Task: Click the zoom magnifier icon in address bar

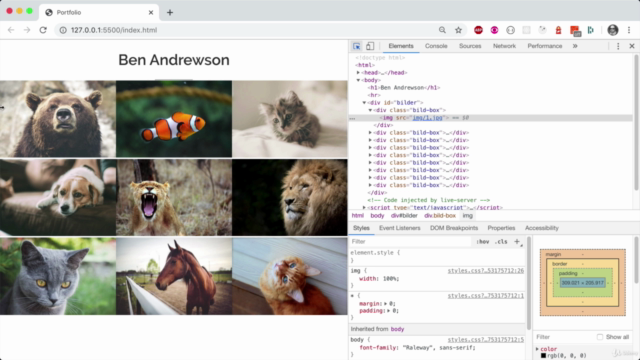Action: (442, 30)
